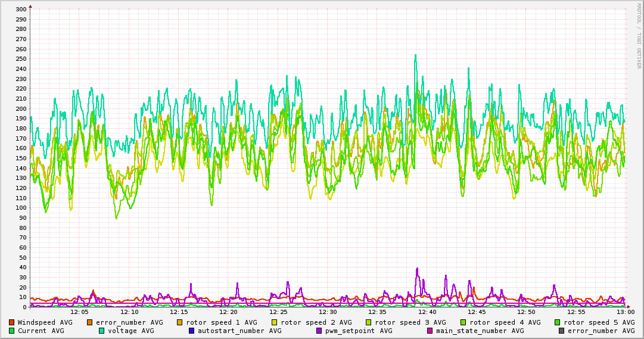The height and width of the screenshot is (339, 644).
Task: Click the 210 value on the y-axis
Action: (21, 99)
